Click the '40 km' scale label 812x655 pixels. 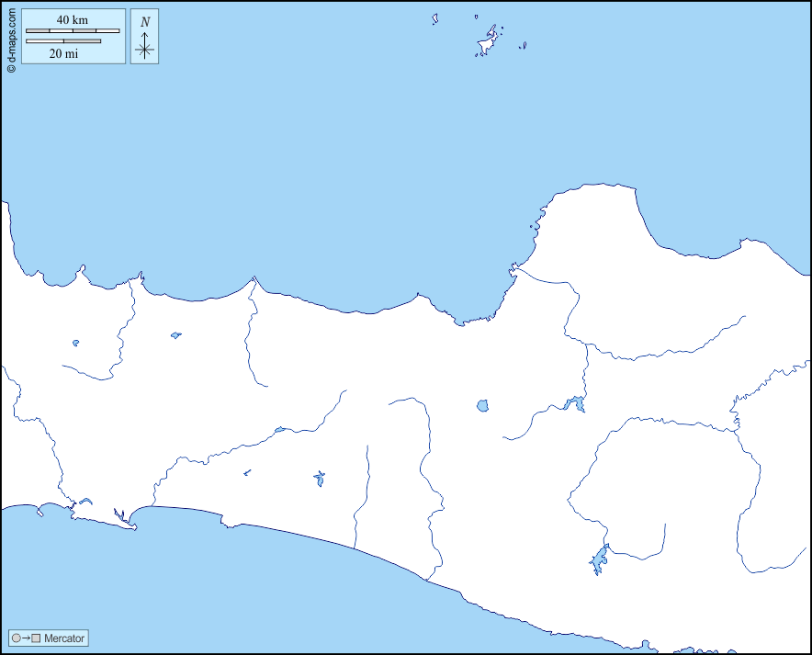click(x=73, y=19)
